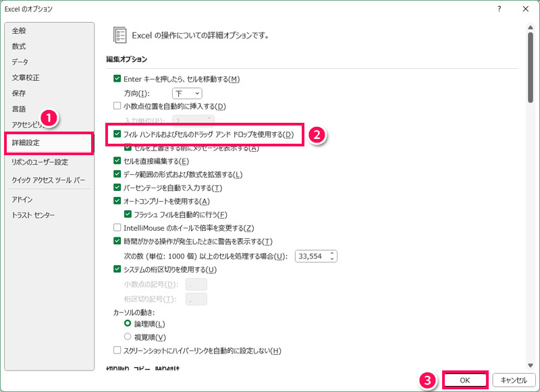
Task: Click the 小数点の記号 disabled field
Action: [196, 284]
